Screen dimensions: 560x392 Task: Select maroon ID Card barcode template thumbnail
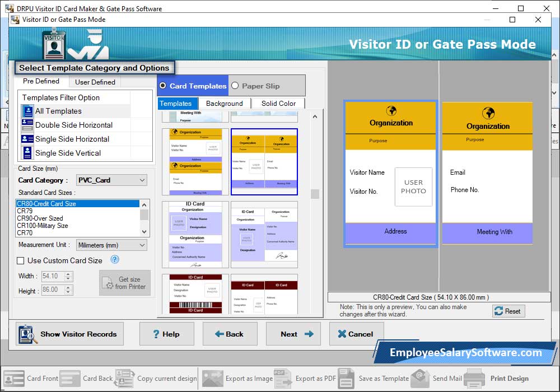pyautogui.click(x=195, y=294)
